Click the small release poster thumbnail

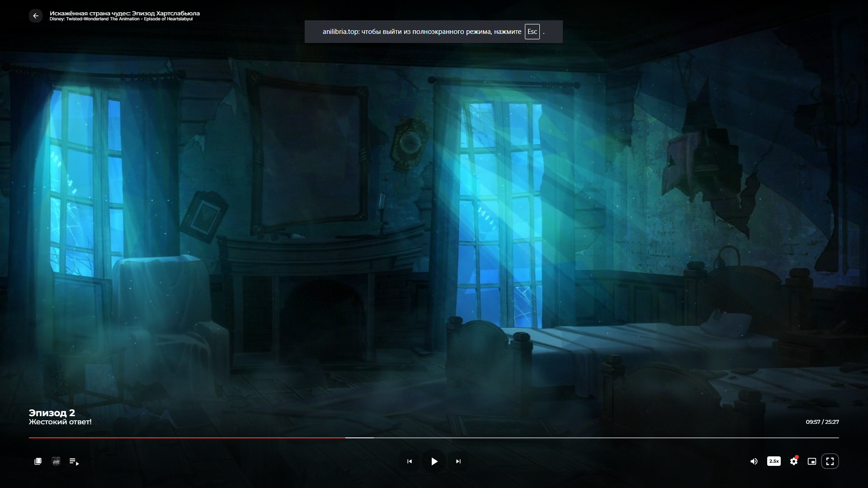[56, 461]
